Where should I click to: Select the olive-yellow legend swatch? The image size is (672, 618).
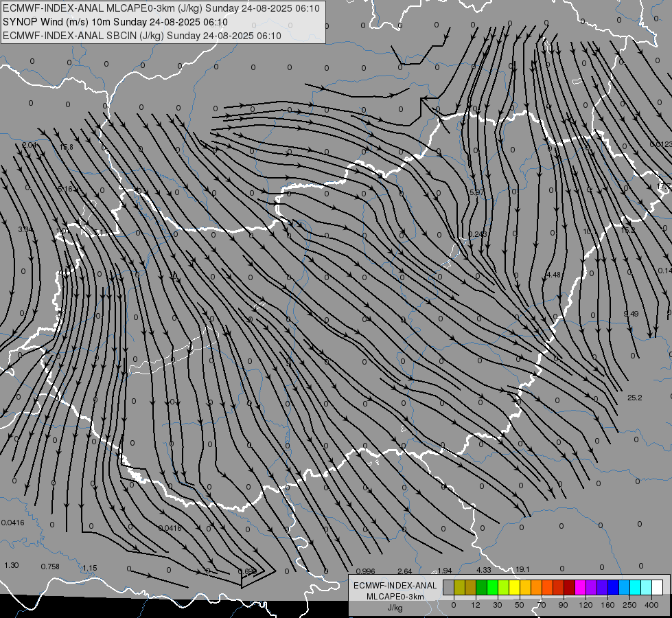tap(460, 587)
